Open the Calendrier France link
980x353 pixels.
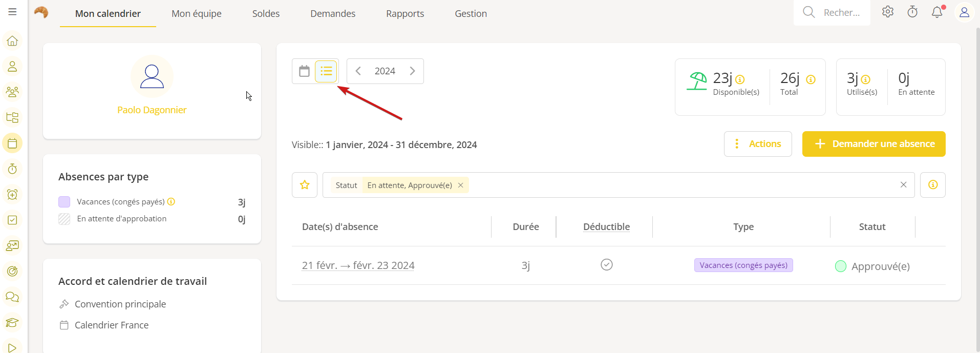[112, 325]
